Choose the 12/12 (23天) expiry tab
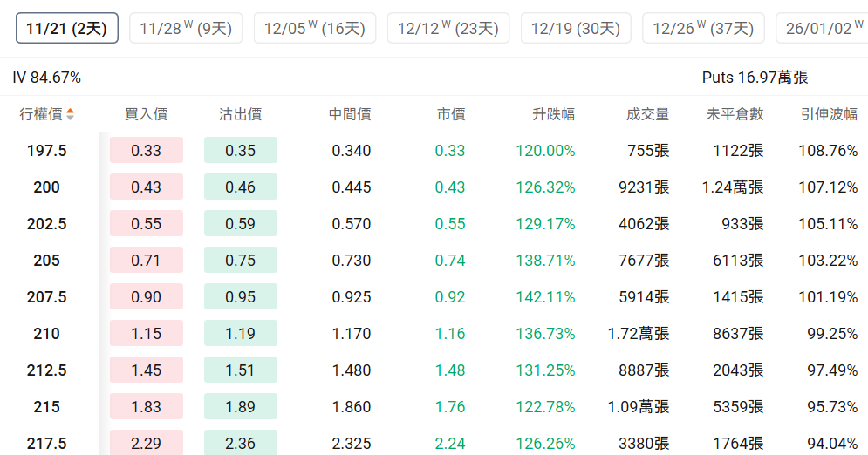The height and width of the screenshot is (455, 868). coord(448,28)
